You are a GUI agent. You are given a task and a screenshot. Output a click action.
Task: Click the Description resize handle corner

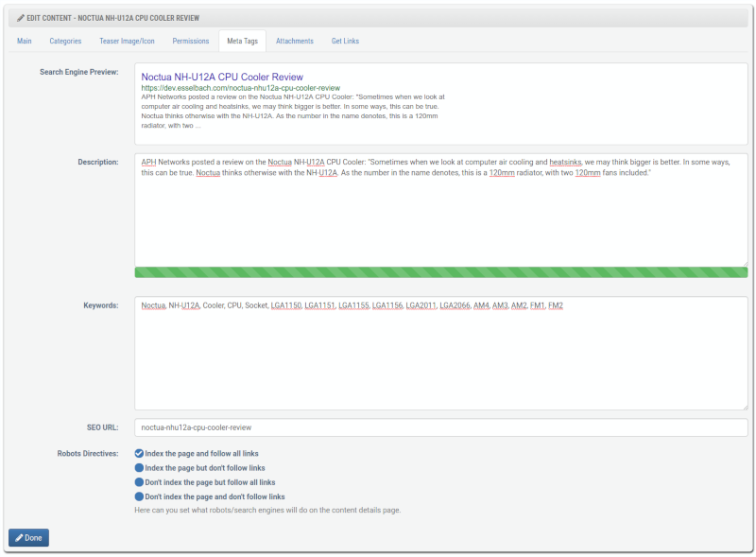pyautogui.click(x=745, y=263)
